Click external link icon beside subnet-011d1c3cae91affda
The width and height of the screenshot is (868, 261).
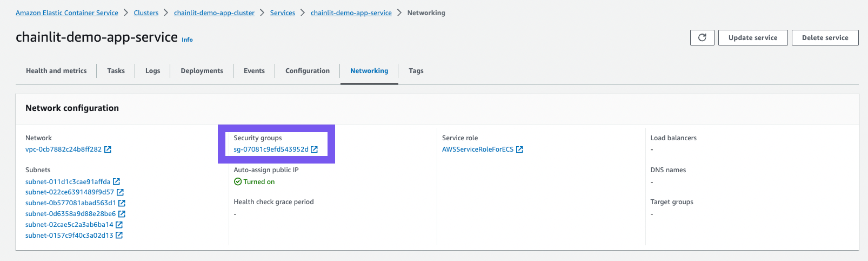116,182
